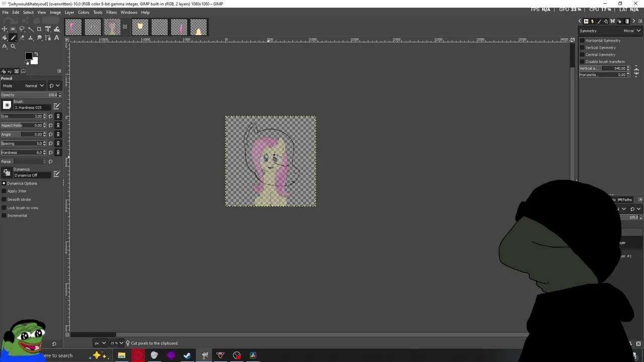Reset the Size value to default

coord(51,116)
